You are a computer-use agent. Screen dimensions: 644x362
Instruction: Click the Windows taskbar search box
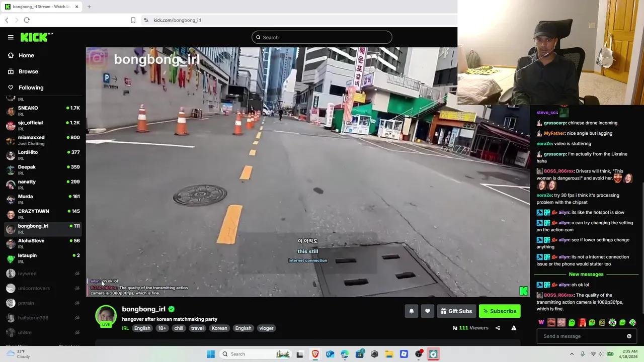pos(256,354)
